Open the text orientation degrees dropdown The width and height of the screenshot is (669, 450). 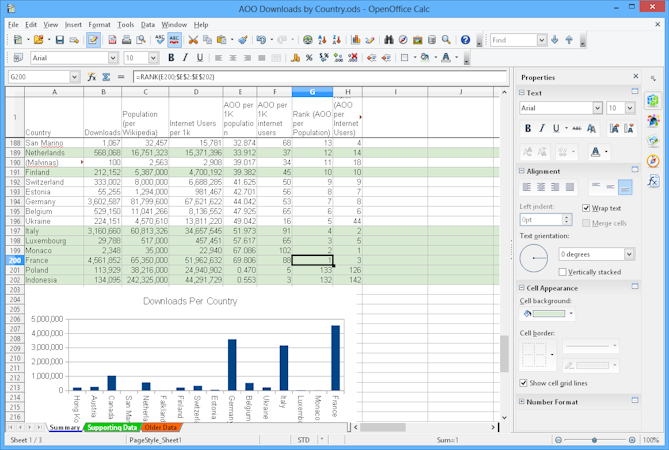click(629, 254)
